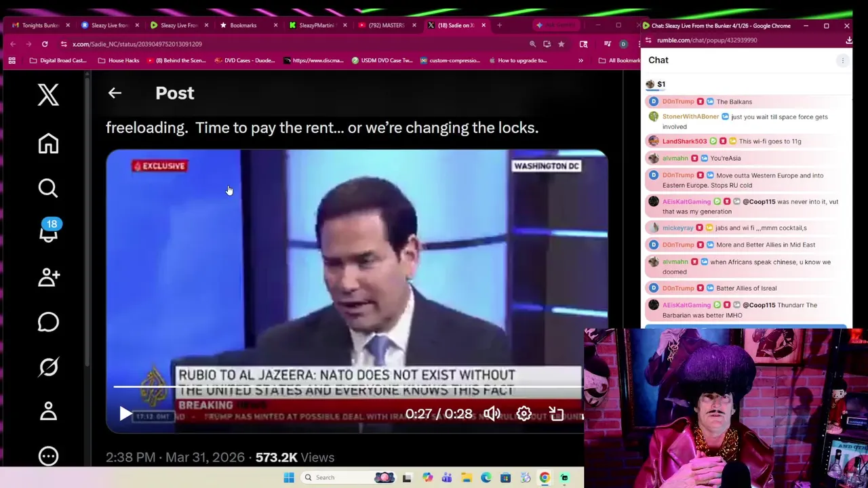
Task: Expand hidden bookmarks chevron
Action: click(x=580, y=60)
